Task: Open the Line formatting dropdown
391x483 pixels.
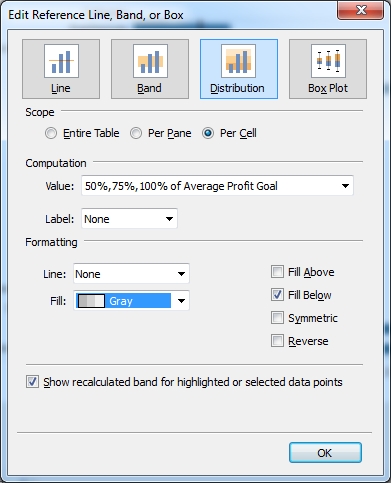Action: pos(131,274)
